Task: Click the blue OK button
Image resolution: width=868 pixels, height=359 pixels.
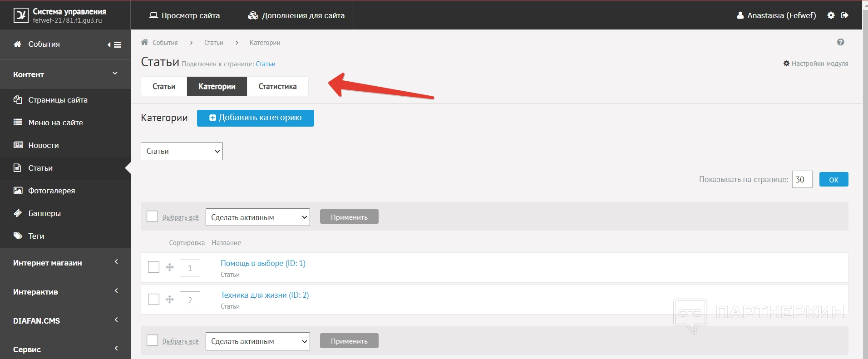Action: 834,179
